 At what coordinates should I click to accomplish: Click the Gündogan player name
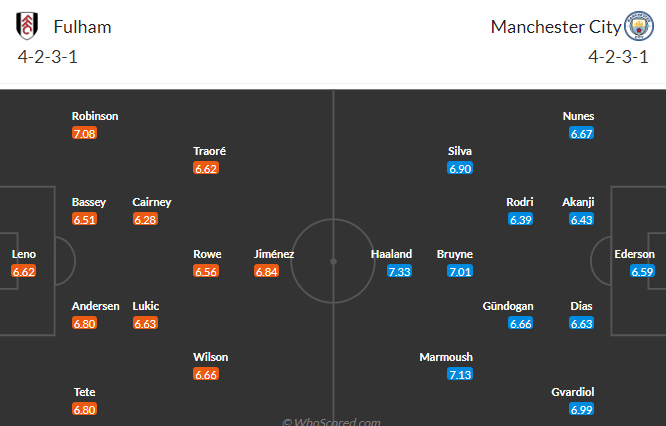pyautogui.click(x=508, y=306)
